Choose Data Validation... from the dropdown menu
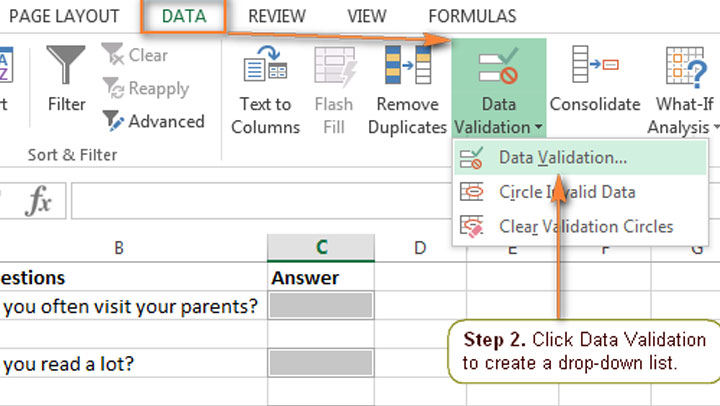Image resolution: width=720 pixels, height=406 pixels. pyautogui.click(x=563, y=158)
